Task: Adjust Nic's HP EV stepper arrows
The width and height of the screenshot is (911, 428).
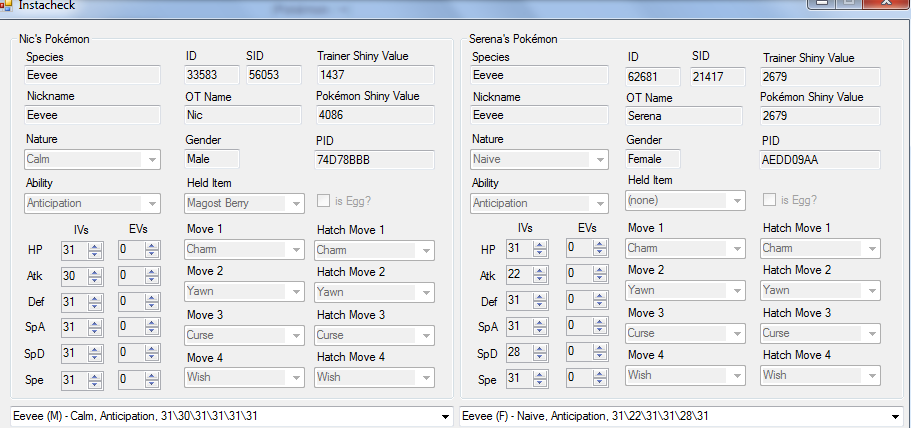Action: pos(152,250)
